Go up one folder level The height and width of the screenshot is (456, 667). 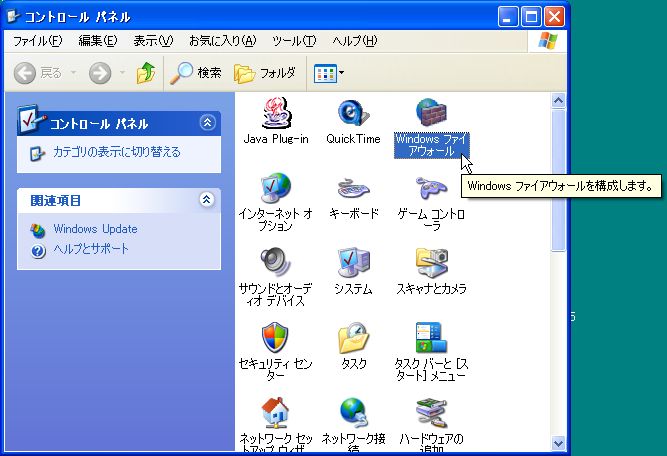click(146, 73)
